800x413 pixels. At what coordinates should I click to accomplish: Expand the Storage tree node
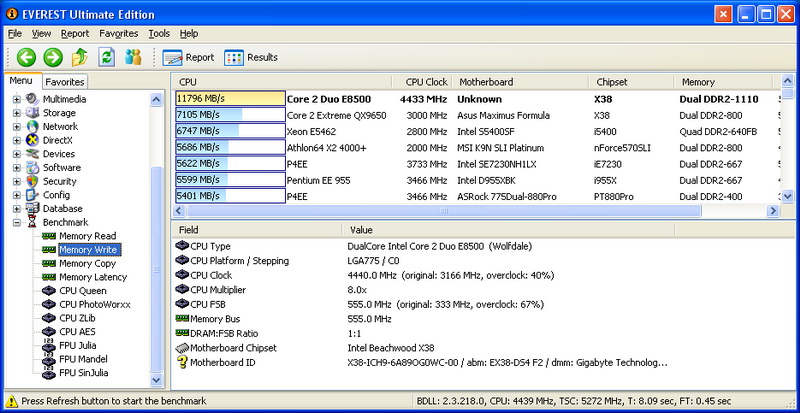pos(17,113)
